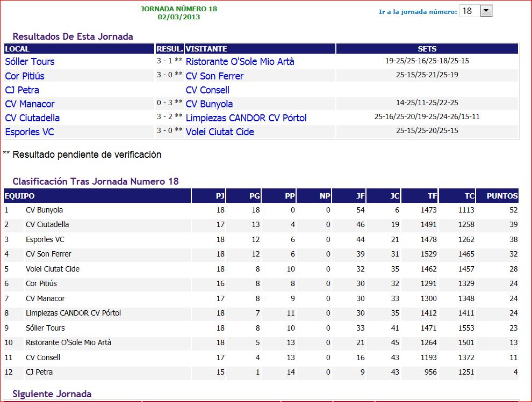Click the 39 points value for CV Ciutadella
Image resolution: width=532 pixels, height=402 pixels.
coord(514,224)
